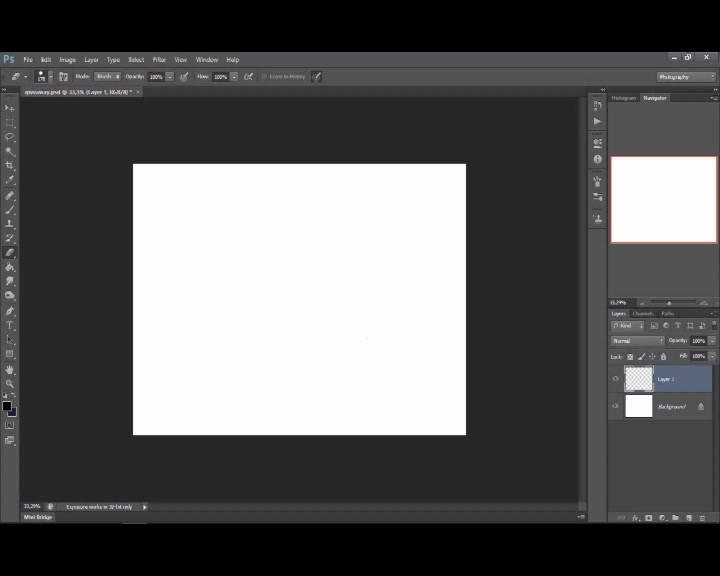Select the Eraser tool in toolbox
This screenshot has height=576, width=720.
click(x=9, y=253)
